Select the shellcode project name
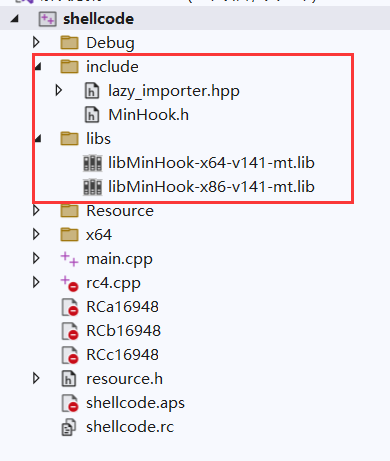Screen dimensions: 390x461 pyautogui.click(x=99, y=19)
